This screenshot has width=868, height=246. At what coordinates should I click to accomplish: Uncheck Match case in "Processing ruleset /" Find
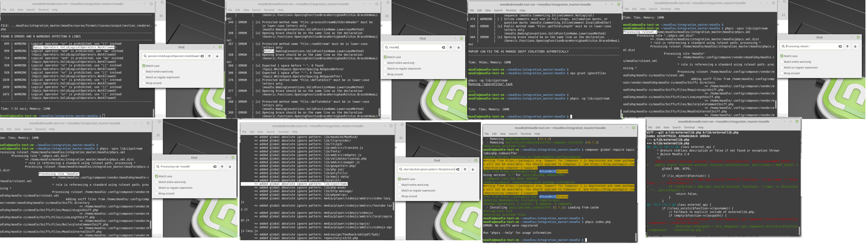tap(782, 56)
